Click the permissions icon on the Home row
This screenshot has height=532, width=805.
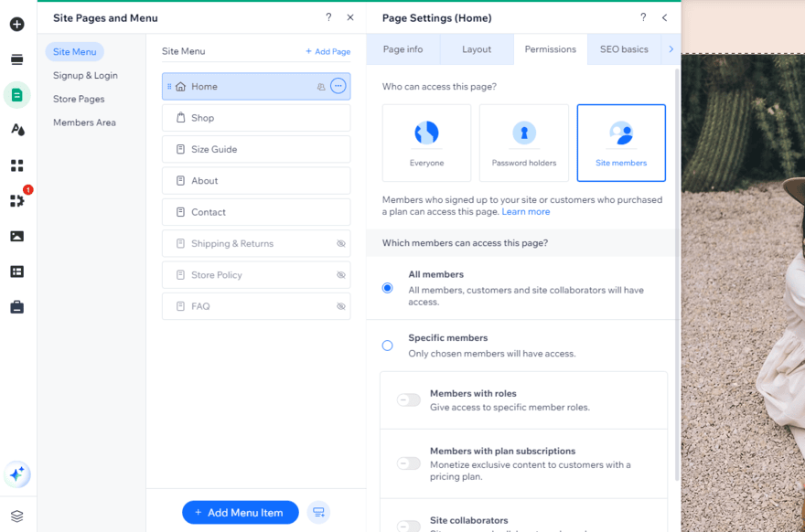click(322, 86)
